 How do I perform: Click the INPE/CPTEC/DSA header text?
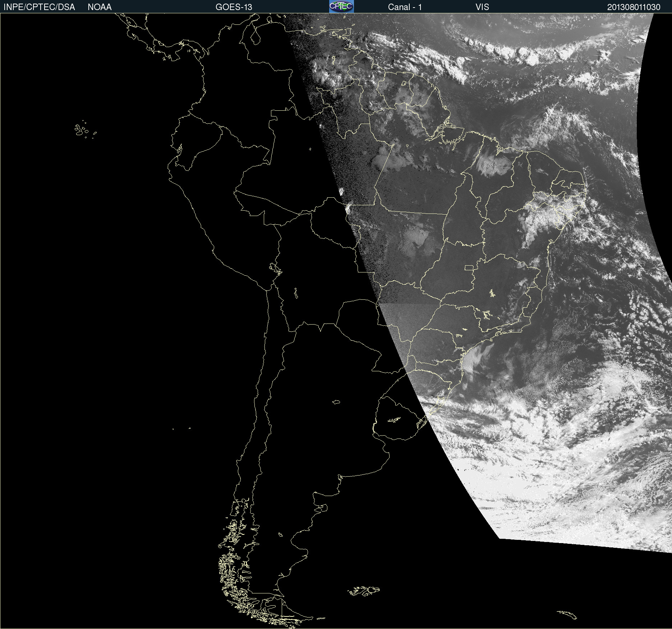[x=39, y=7]
